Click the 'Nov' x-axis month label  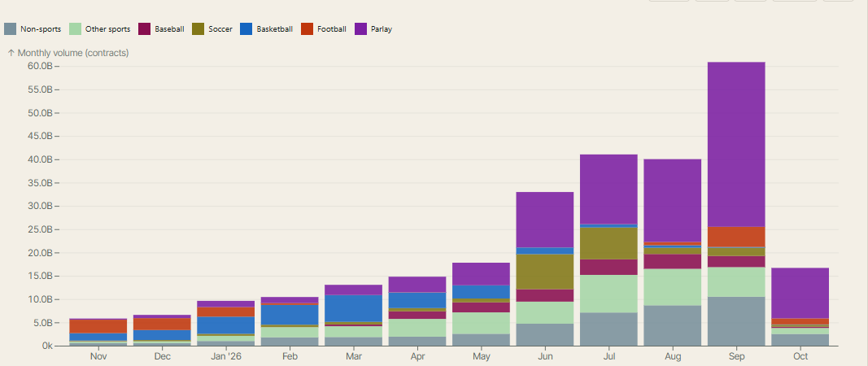click(x=98, y=356)
